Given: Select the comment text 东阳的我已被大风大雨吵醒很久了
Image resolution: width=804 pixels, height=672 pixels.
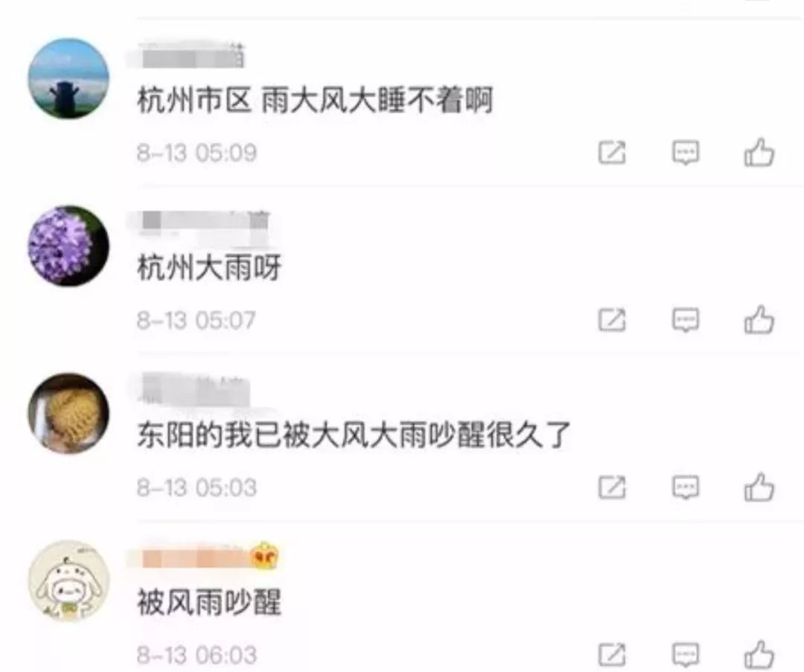Looking at the screenshot, I should tap(354, 435).
